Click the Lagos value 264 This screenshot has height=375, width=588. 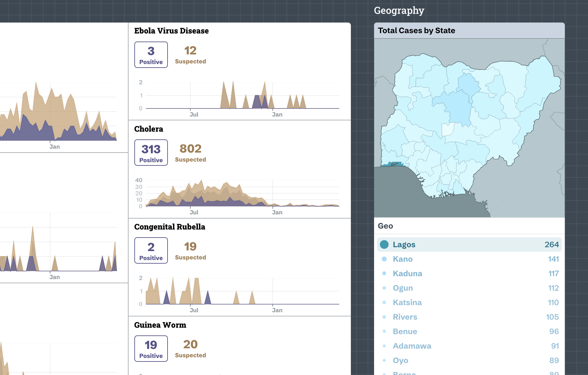tap(552, 245)
